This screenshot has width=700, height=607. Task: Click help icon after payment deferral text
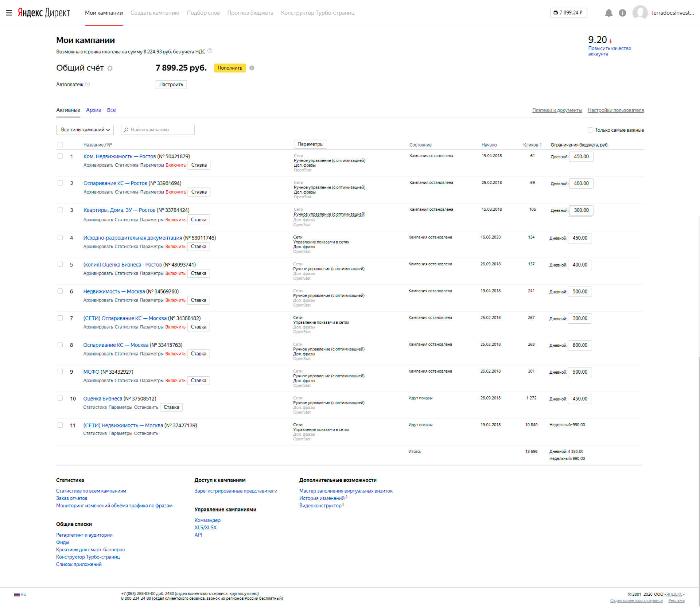click(210, 51)
